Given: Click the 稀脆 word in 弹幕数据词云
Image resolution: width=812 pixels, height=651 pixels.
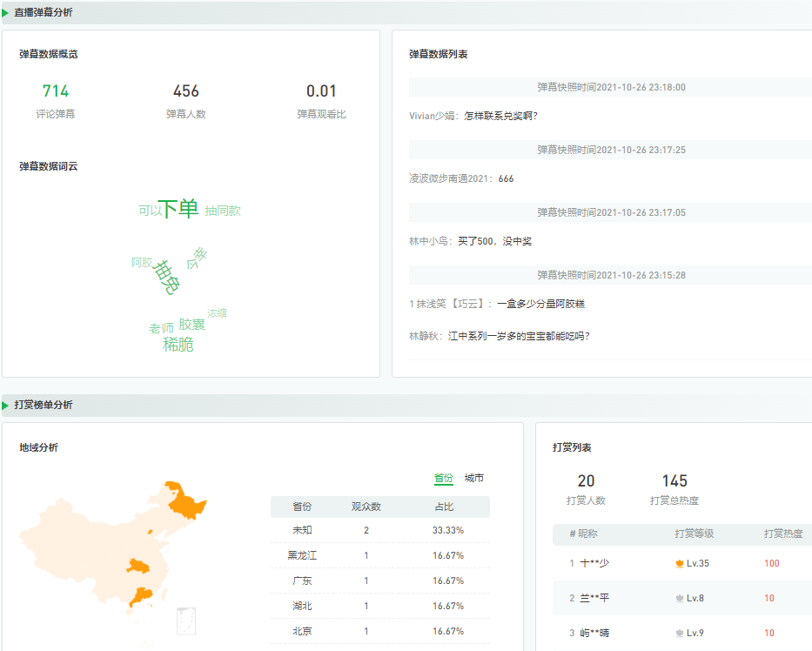Looking at the screenshot, I should pos(180,345).
